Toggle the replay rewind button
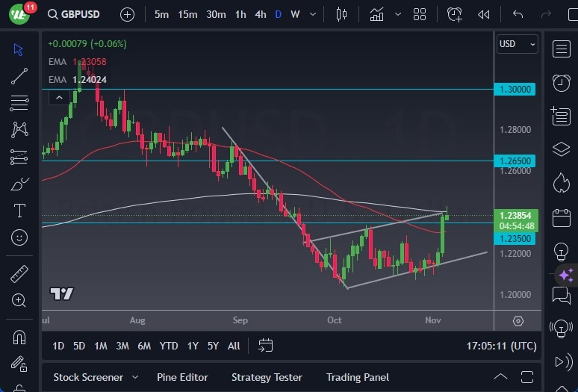 click(x=484, y=14)
